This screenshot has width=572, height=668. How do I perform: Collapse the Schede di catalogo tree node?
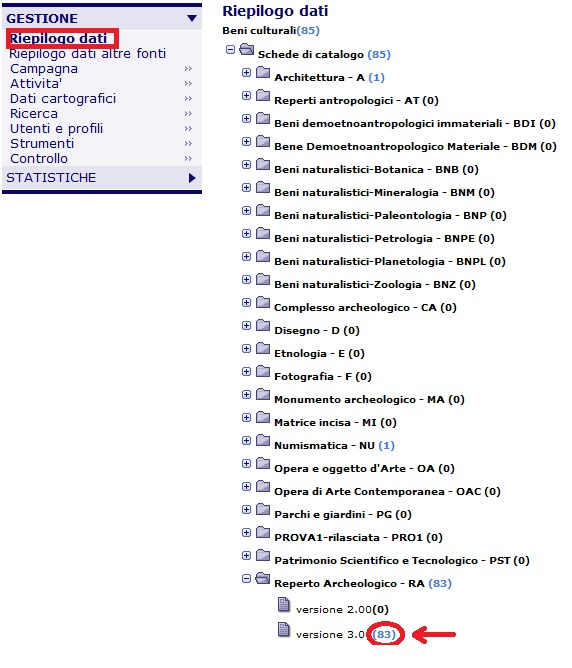(230, 50)
